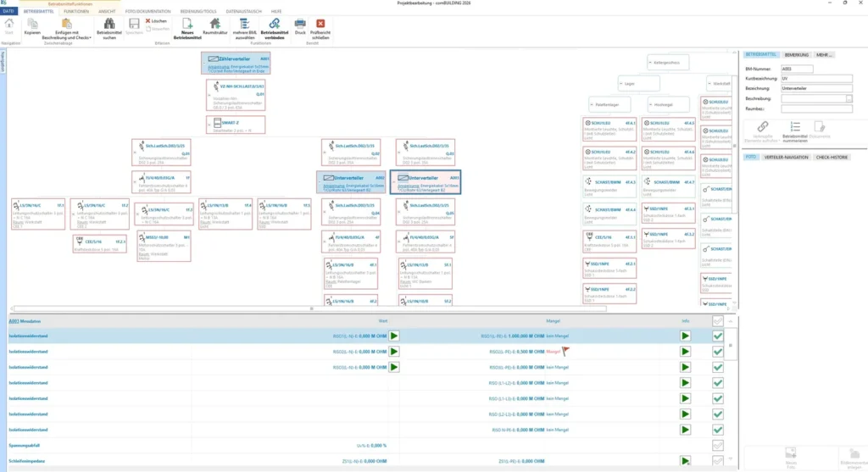Select SMART-Z meter node

click(236, 125)
